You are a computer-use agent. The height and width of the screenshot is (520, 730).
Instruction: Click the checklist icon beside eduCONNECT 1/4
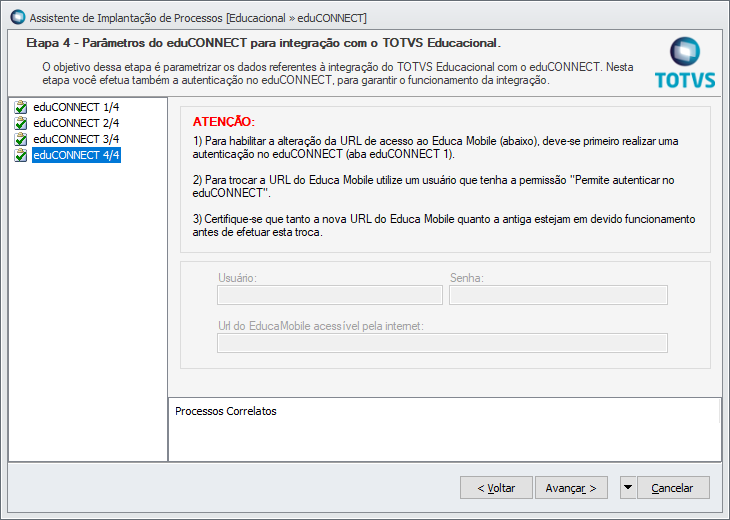20,107
